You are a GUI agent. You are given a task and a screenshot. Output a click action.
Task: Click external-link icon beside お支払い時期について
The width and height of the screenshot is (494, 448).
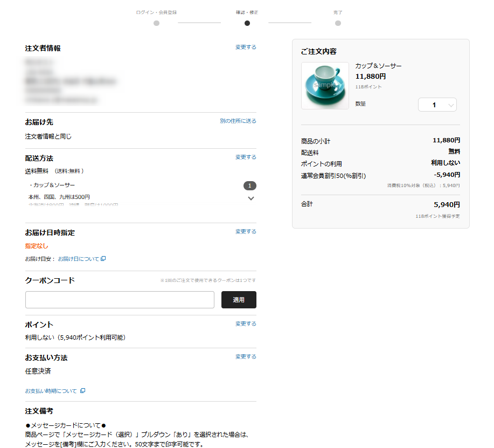pyautogui.click(x=82, y=391)
